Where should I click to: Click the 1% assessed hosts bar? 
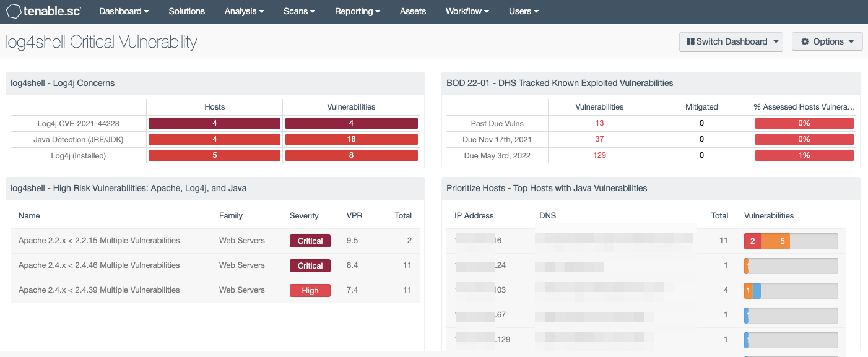[x=804, y=155]
